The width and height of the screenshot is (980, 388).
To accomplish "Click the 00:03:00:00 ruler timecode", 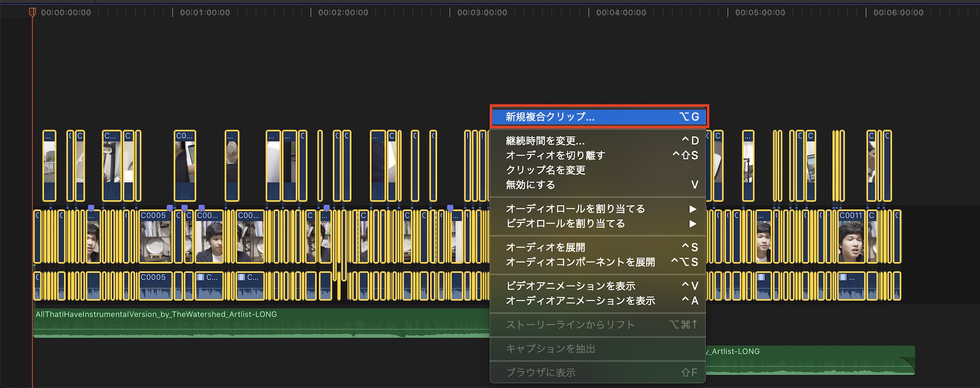I will point(482,13).
